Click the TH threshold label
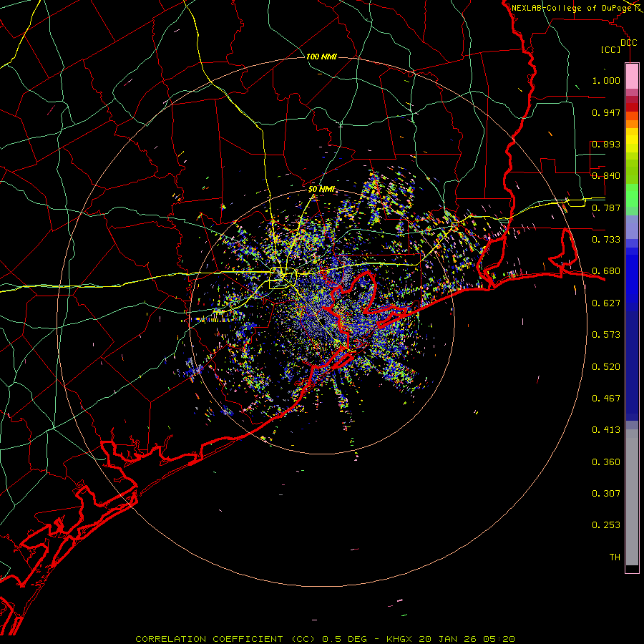Viewport: 644px width, 644px height. tap(615, 557)
